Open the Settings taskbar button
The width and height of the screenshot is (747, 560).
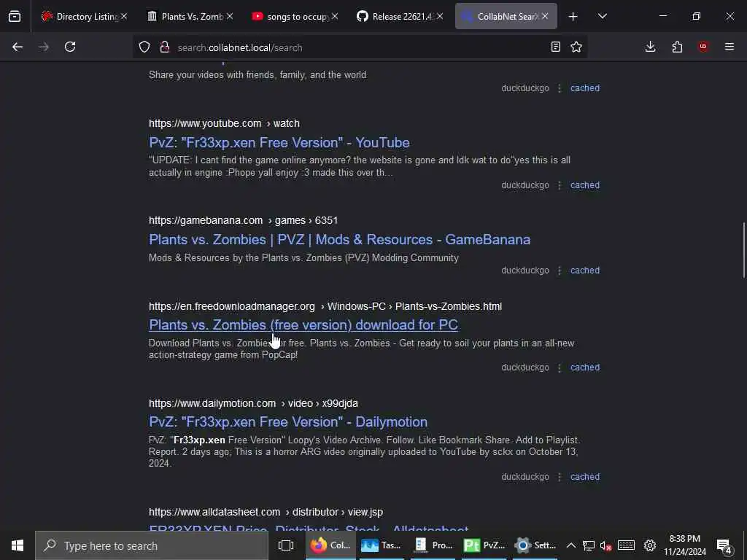click(x=536, y=545)
